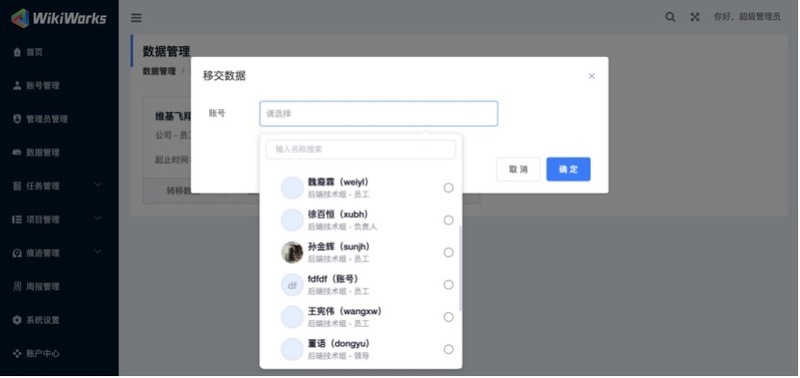Expand the 任务管理 submenu arrow

(98, 185)
